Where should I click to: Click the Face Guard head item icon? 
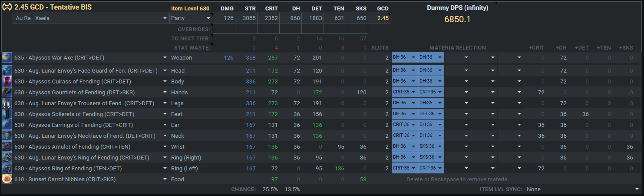coord(7,70)
